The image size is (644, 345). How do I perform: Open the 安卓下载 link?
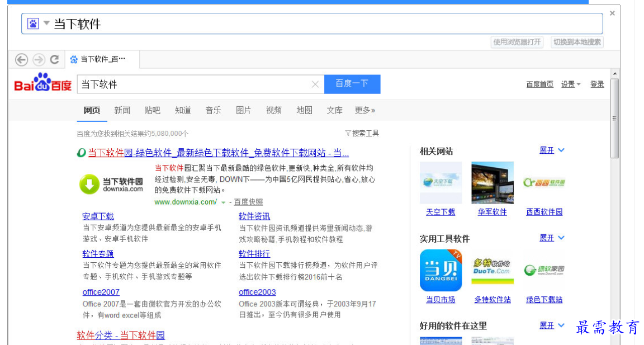98,216
